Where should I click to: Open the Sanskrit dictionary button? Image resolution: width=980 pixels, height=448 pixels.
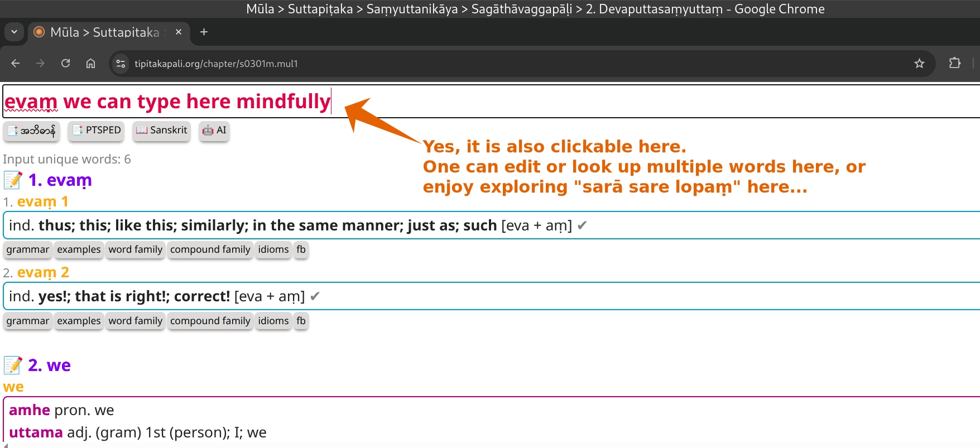point(162,131)
